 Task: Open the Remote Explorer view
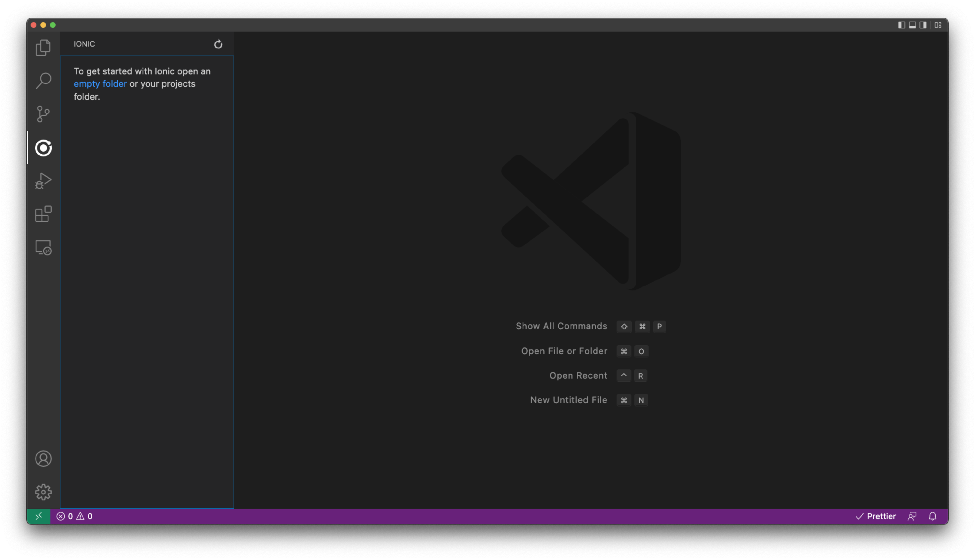(43, 248)
